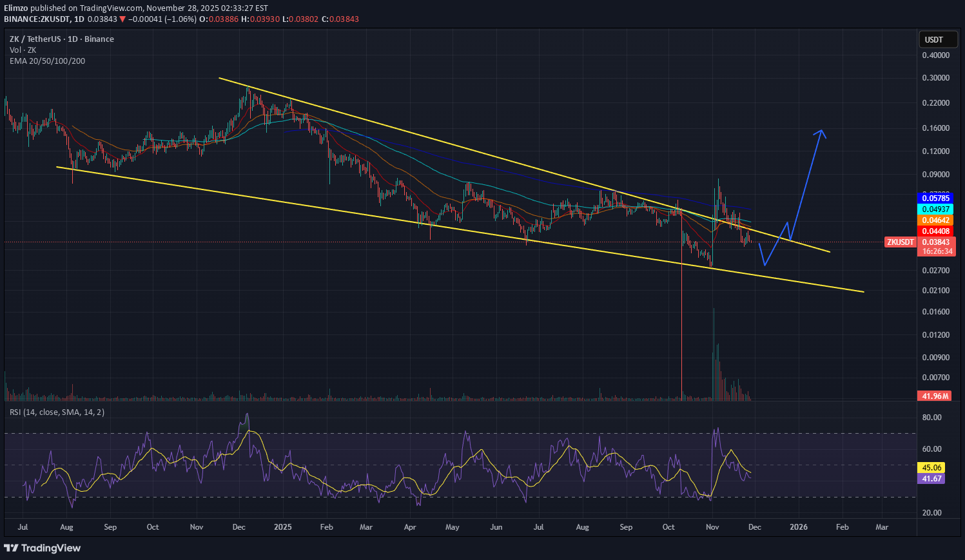Click the cyan 0.04937 EMA price tag
The image size is (965, 560).
click(x=934, y=209)
